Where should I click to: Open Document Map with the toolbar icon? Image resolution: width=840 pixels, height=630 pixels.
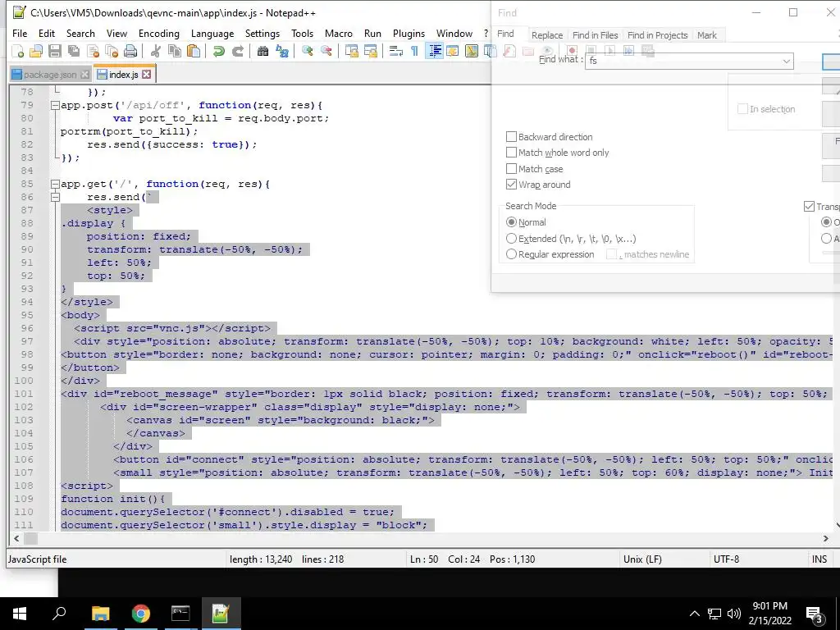[x=472, y=52]
